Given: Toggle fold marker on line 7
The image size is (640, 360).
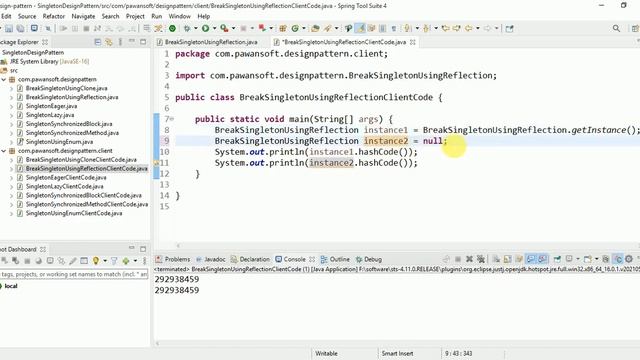Looking at the screenshot, I should [172, 119].
